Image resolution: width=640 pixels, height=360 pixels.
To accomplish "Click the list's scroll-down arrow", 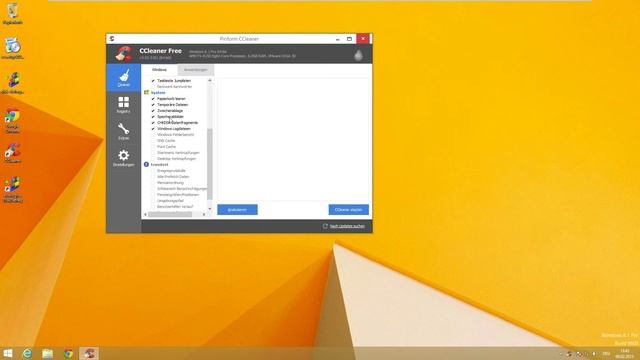I will click(210, 209).
